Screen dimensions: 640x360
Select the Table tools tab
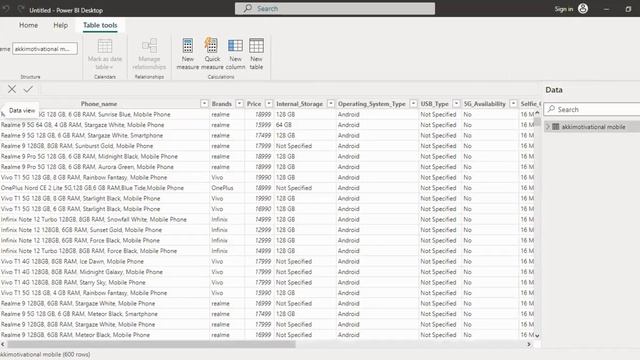(x=100, y=25)
